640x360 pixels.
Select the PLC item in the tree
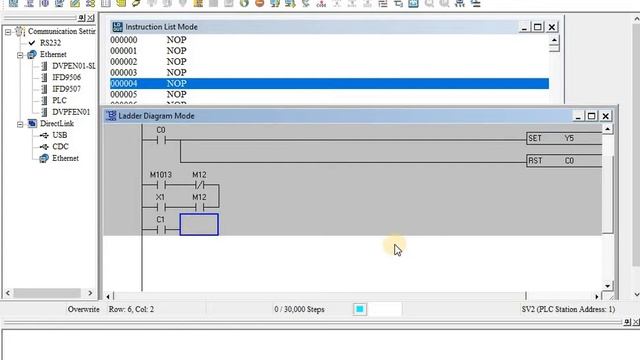coord(59,100)
